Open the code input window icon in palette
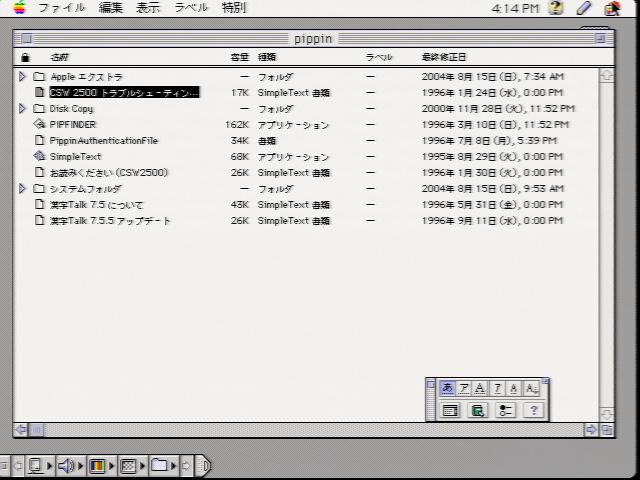The width and height of the screenshot is (640, 480). tap(450, 410)
